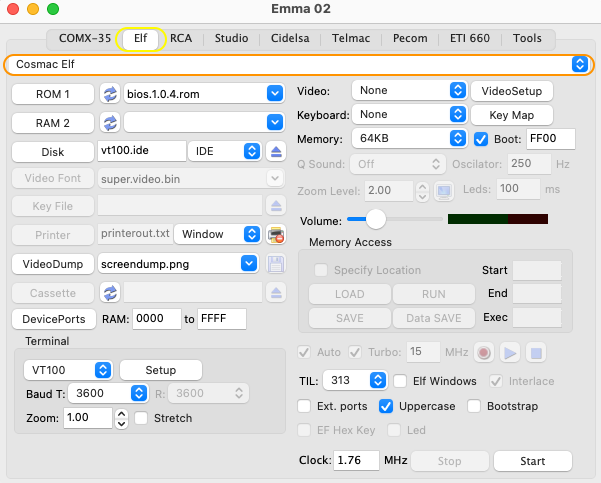This screenshot has height=483, width=601.
Task: Click the Terminal Zoom stepper arrows
Action: click(122, 418)
